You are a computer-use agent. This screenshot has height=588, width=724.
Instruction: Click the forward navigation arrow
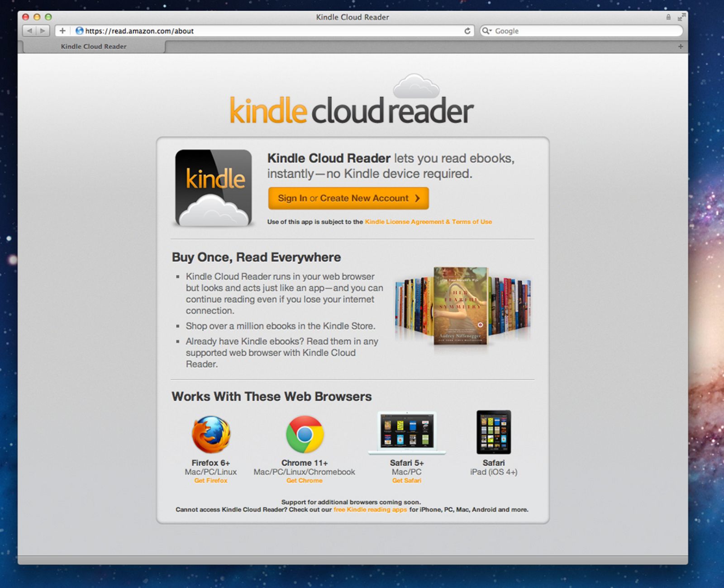pyautogui.click(x=43, y=31)
